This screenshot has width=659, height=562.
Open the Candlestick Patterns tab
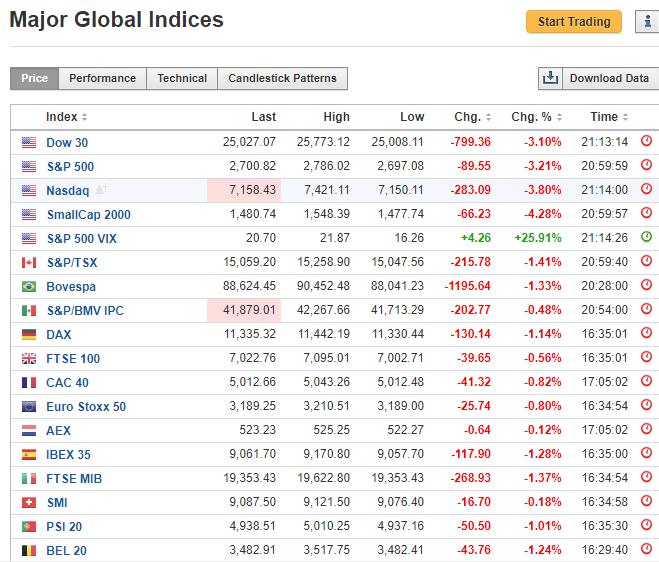[x=282, y=78]
